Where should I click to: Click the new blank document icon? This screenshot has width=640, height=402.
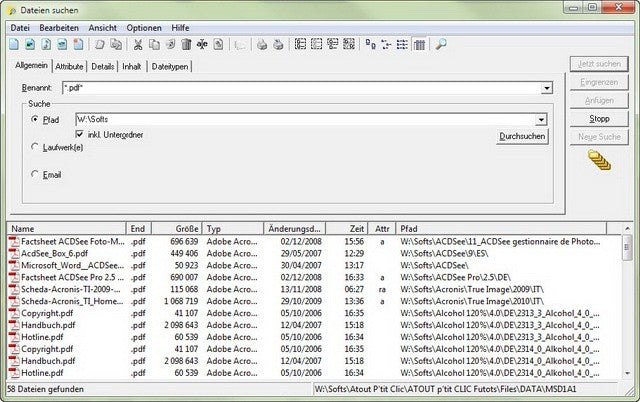click(x=14, y=44)
